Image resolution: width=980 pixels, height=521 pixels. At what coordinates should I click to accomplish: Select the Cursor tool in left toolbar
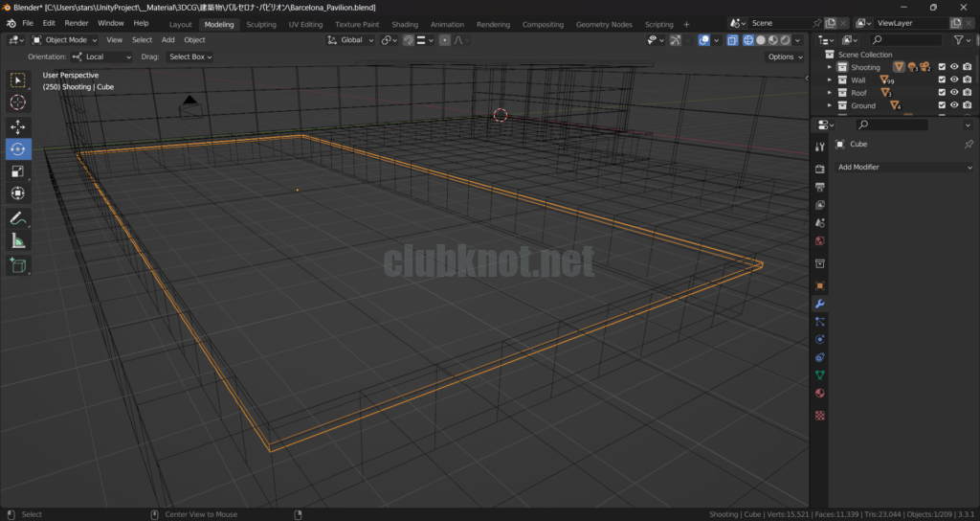click(x=18, y=102)
